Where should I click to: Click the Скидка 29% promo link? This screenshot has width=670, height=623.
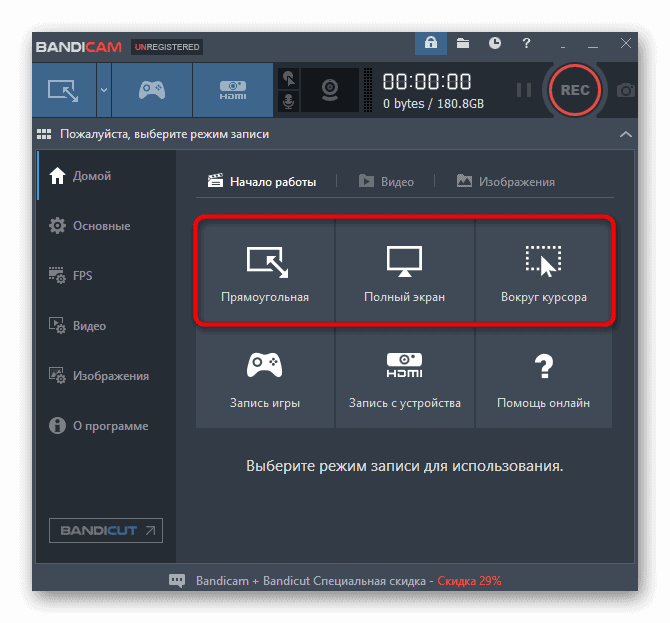coord(469,581)
